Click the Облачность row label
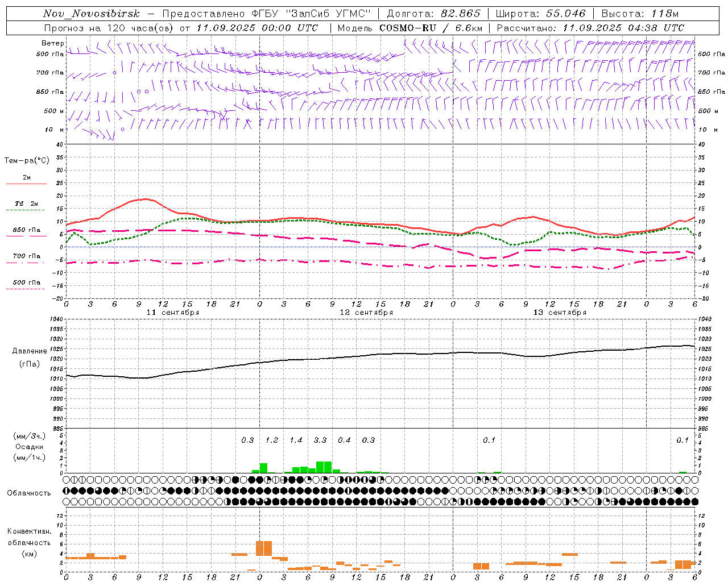 [29, 493]
